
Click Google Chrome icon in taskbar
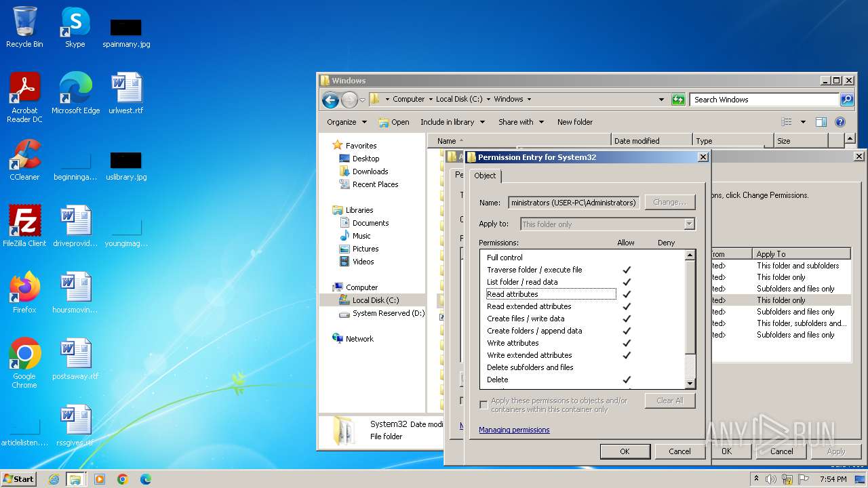(123, 479)
